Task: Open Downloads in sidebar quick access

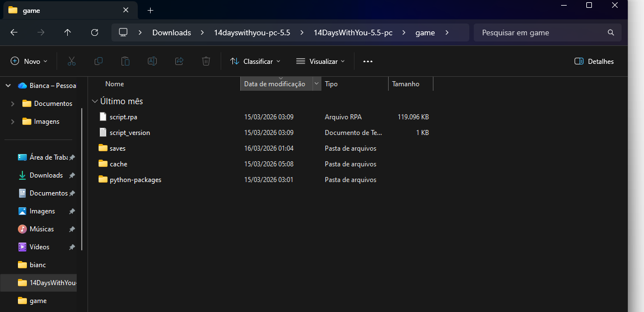Action: (41, 175)
